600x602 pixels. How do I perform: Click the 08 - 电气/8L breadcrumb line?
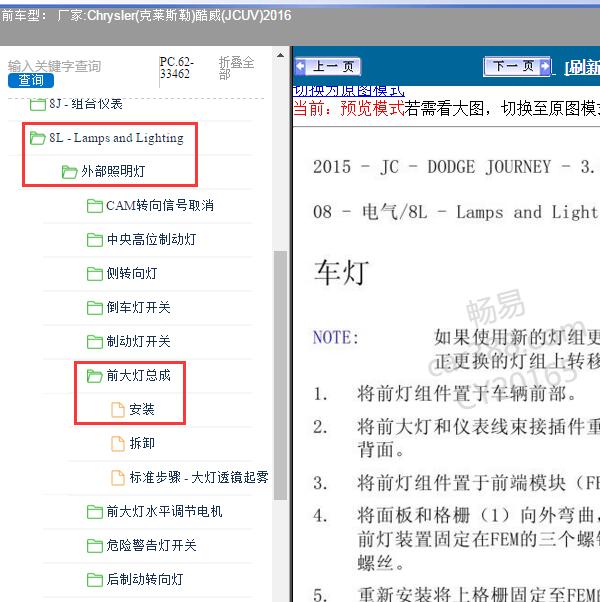[x=456, y=212]
